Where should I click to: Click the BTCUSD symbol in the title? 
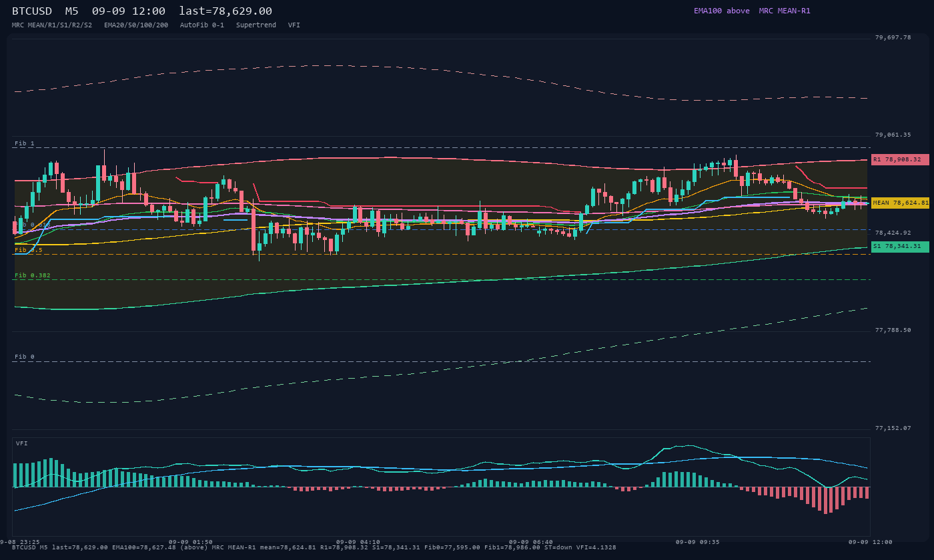click(32, 11)
